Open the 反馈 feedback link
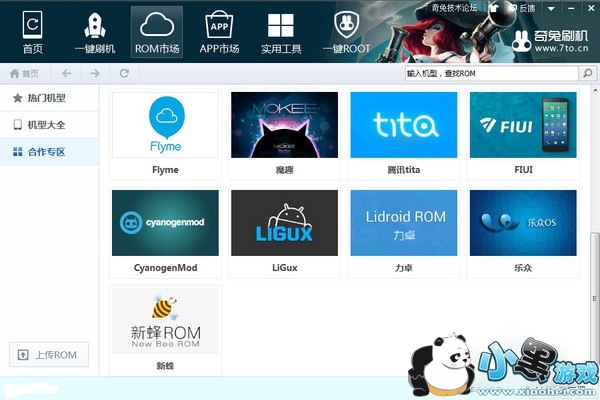The width and height of the screenshot is (600, 400). click(x=522, y=8)
